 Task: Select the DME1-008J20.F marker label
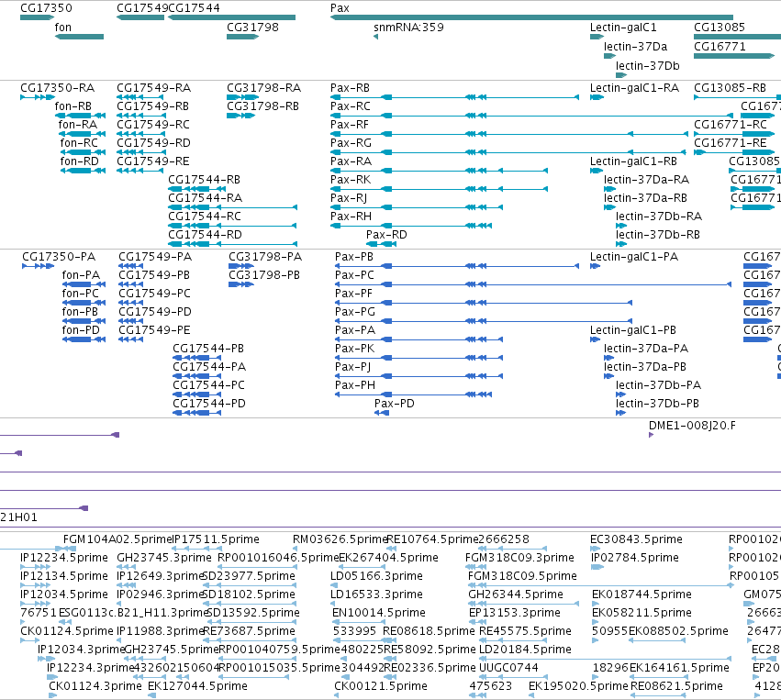pyautogui.click(x=692, y=426)
